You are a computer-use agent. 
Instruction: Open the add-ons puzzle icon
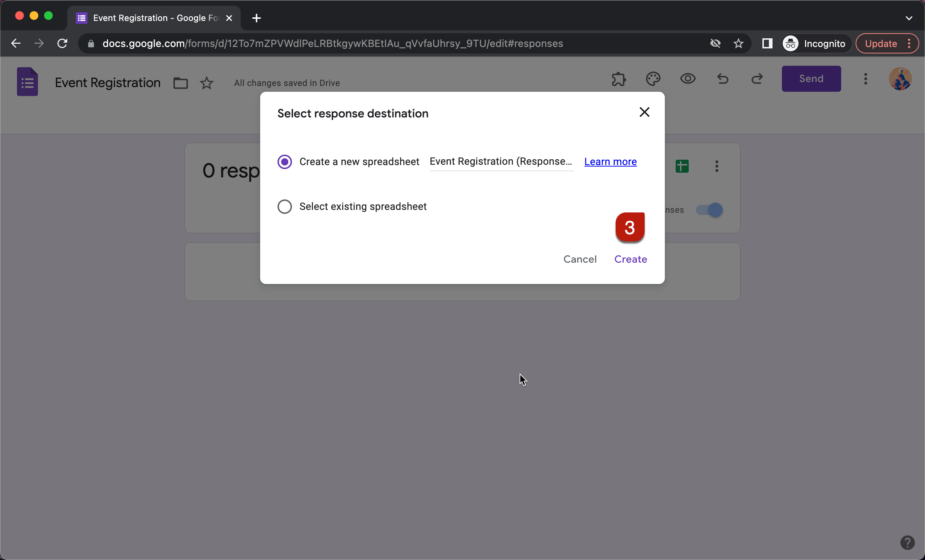click(618, 79)
